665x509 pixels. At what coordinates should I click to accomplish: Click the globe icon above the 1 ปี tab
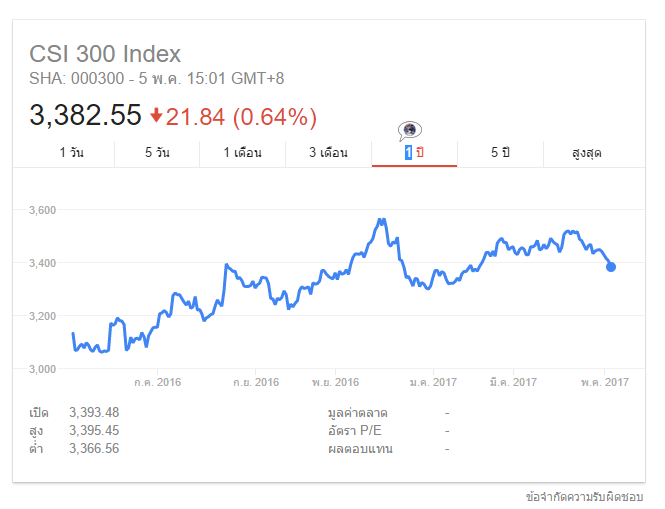pyautogui.click(x=410, y=130)
